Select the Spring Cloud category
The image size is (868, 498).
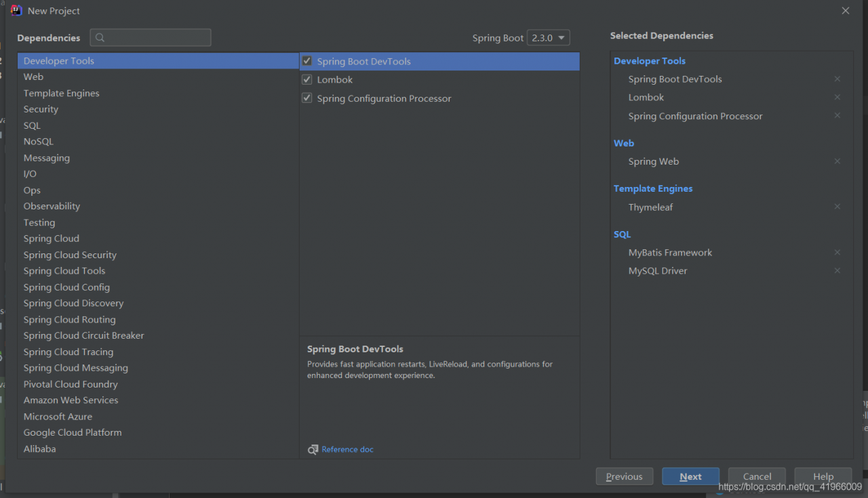(x=158, y=238)
